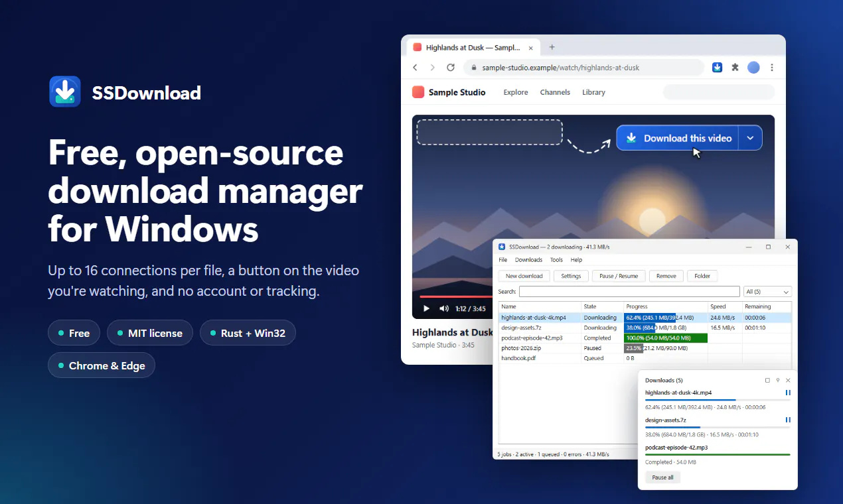Screen dimensions: 843x504
Task: Open the File menu in SSDownload
Action: point(502,260)
